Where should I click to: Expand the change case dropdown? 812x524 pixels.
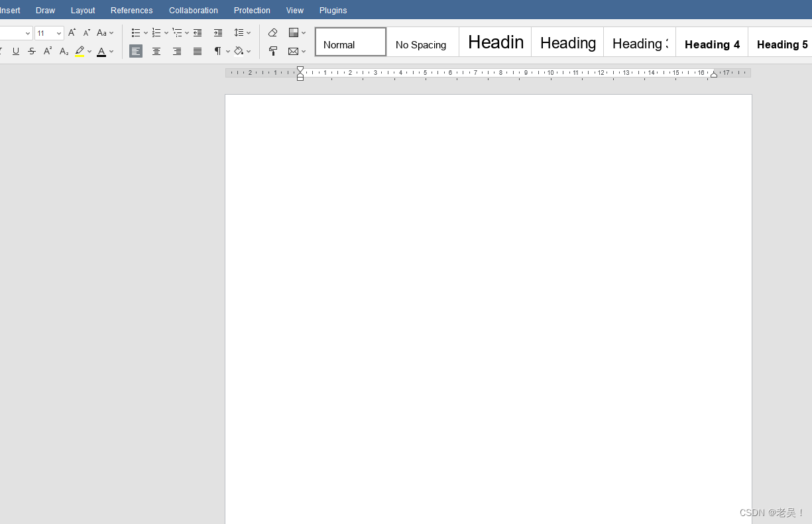pyautogui.click(x=105, y=32)
